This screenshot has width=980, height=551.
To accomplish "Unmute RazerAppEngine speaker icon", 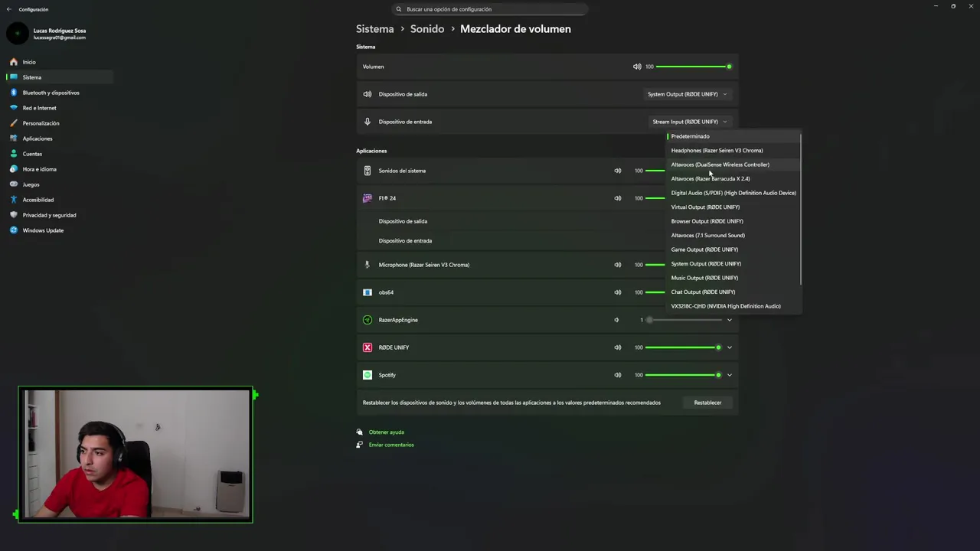I will 616,320.
